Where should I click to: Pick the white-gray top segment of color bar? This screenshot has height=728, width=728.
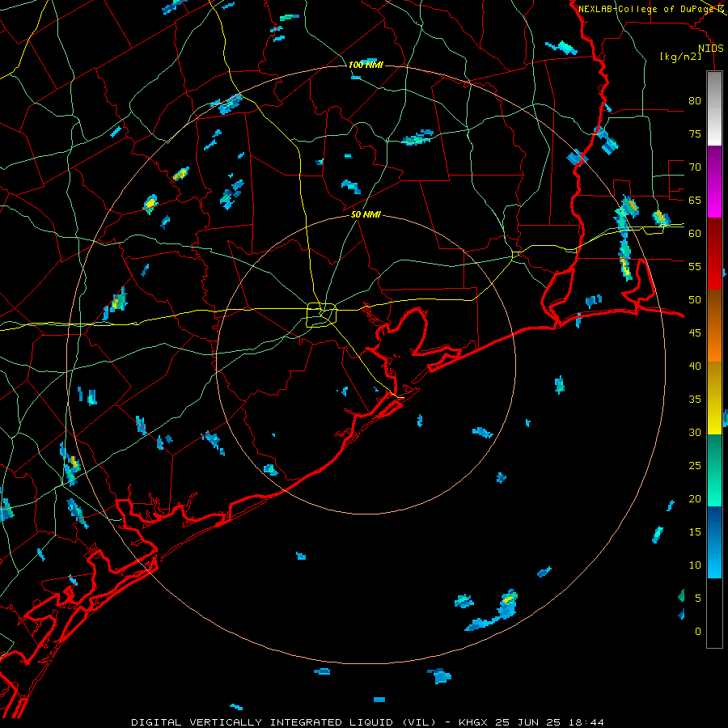[714, 108]
